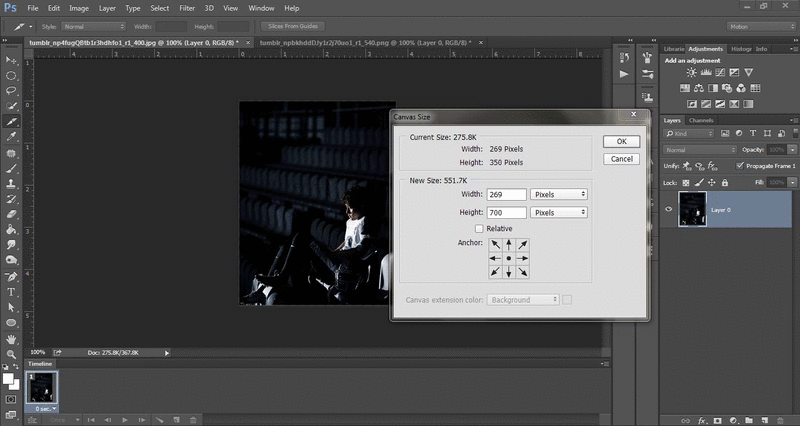The width and height of the screenshot is (800, 426).
Task: Select the Lasso tool
Action: coord(11,90)
